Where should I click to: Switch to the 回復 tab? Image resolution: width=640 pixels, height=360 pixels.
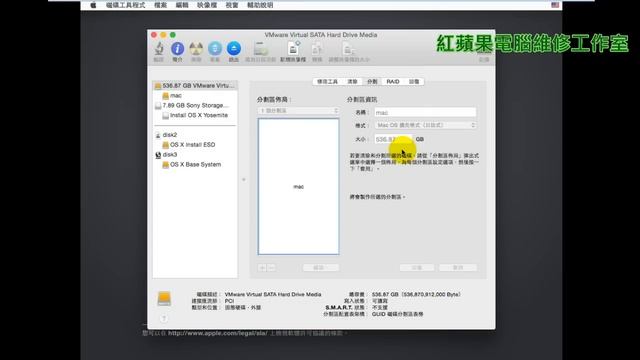(414, 82)
